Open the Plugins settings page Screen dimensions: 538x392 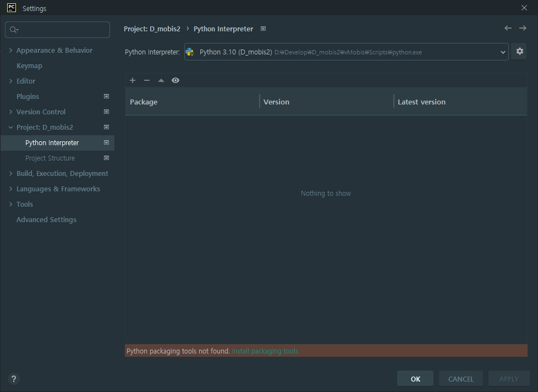click(28, 97)
